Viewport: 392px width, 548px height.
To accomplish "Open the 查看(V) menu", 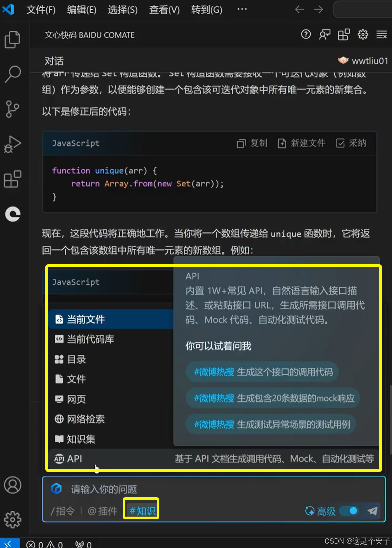I will pyautogui.click(x=164, y=10).
